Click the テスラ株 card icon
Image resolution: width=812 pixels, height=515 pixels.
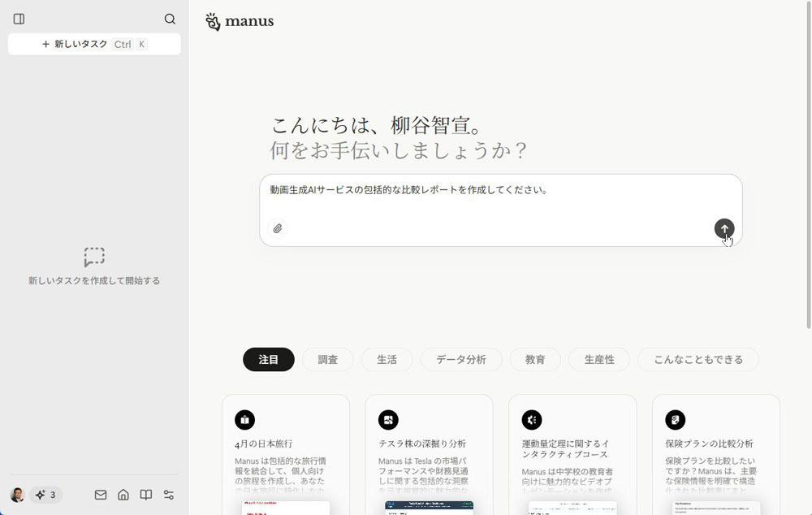pos(388,420)
